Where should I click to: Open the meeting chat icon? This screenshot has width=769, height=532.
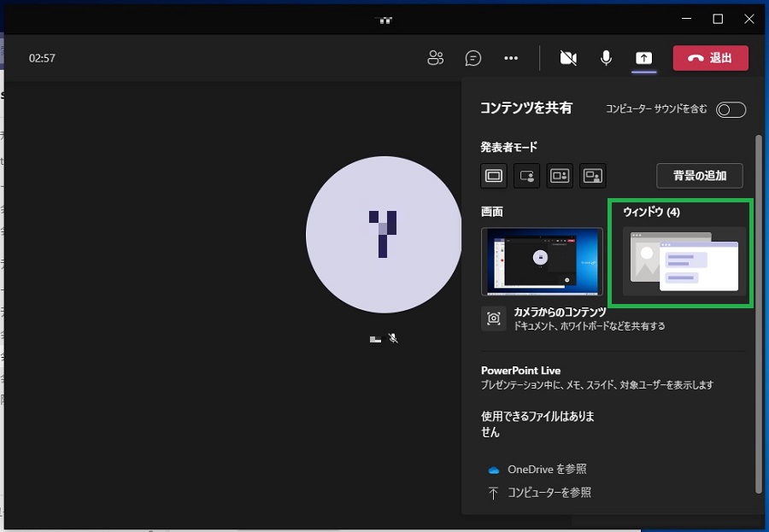473,58
